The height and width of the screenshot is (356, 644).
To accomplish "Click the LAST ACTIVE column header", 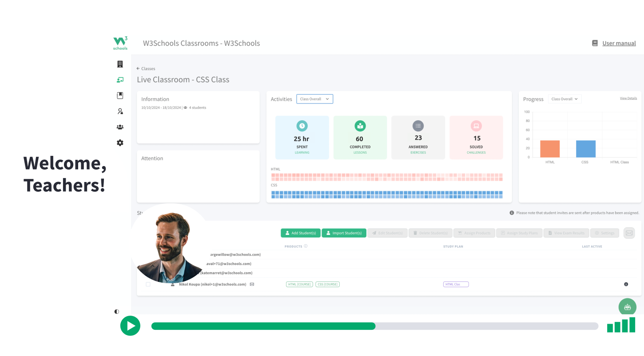I will (x=592, y=246).
